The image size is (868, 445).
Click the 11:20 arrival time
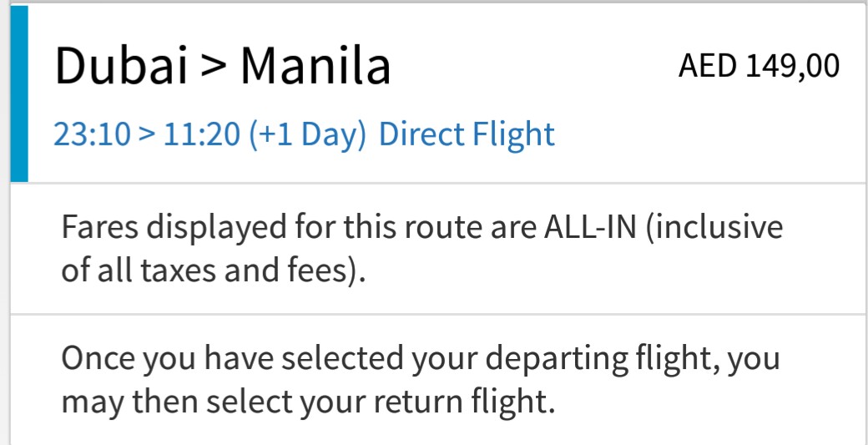[x=201, y=134]
